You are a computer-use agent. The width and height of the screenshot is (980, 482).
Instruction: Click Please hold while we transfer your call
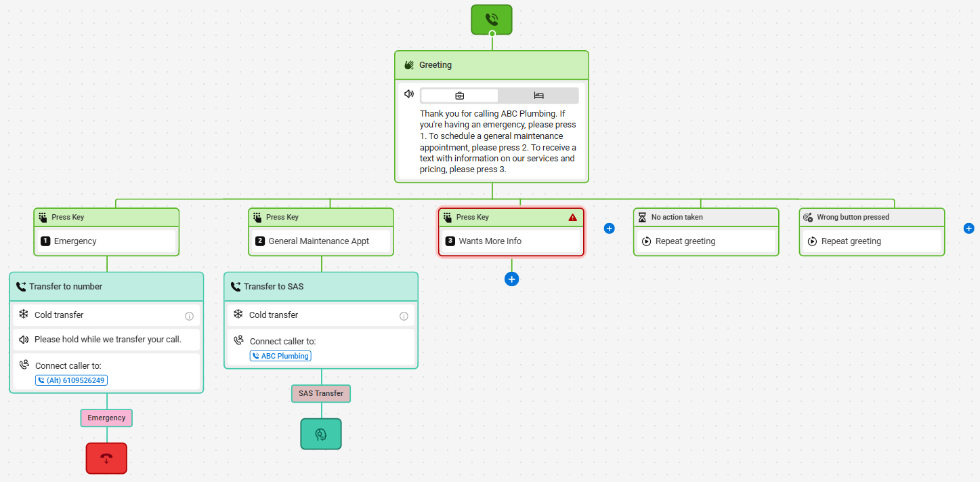[108, 339]
